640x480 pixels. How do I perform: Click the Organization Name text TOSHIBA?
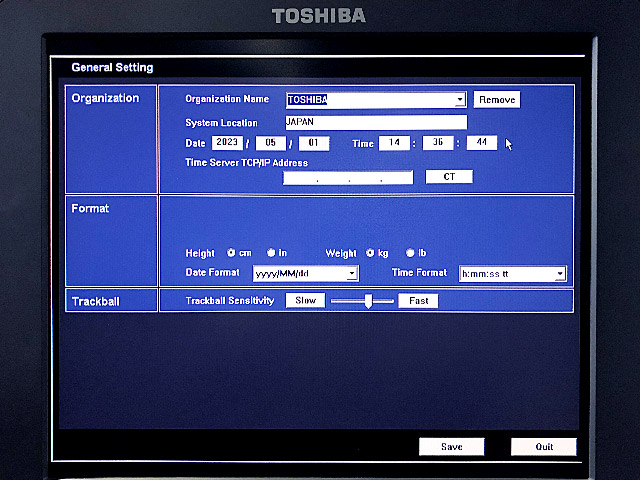tap(307, 100)
